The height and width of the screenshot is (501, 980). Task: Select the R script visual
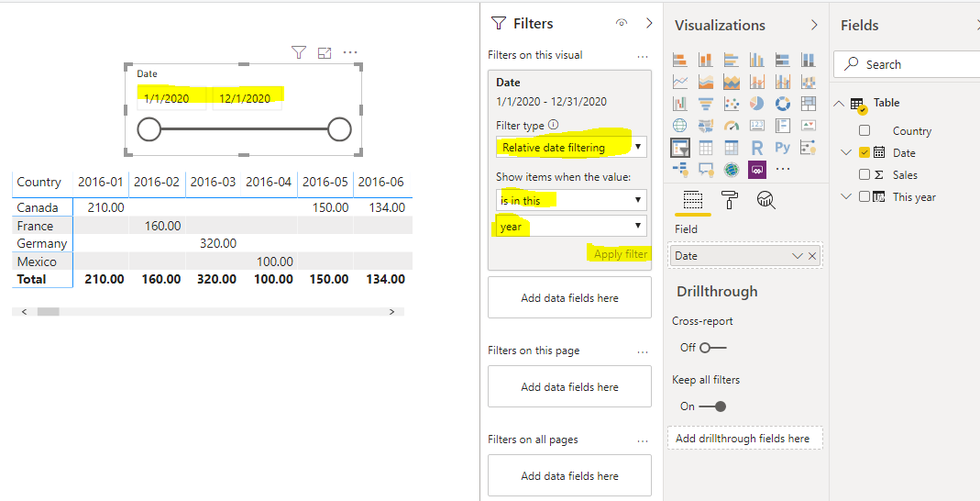[757, 148]
